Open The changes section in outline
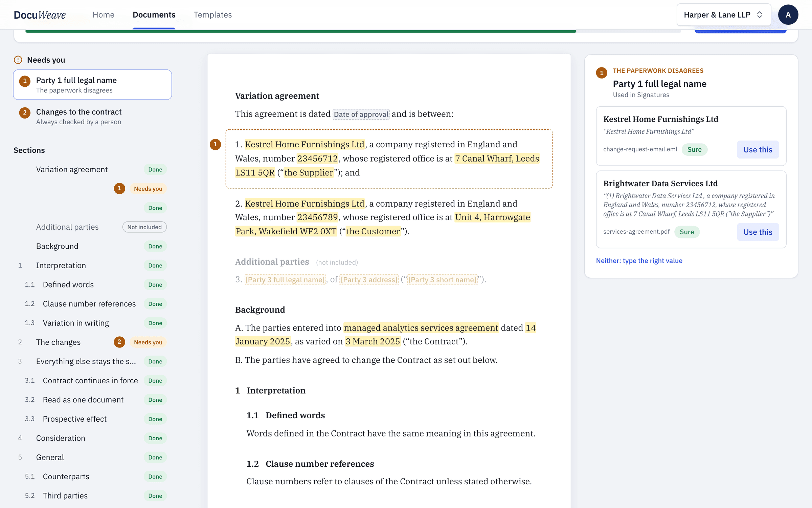 92,342
